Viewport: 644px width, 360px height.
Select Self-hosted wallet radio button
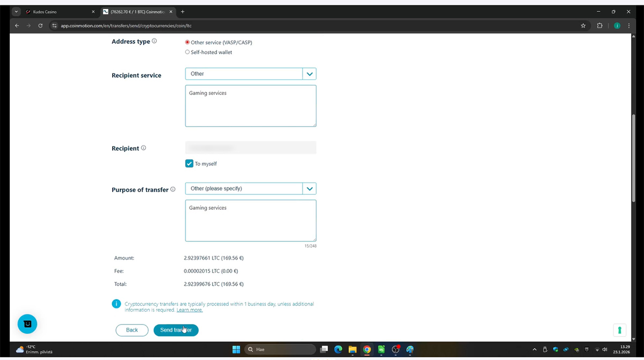click(187, 52)
